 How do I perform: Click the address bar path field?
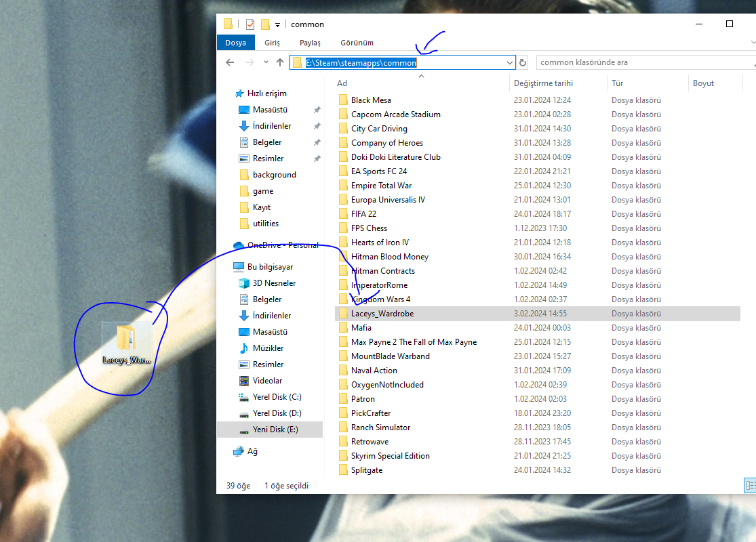point(403,62)
